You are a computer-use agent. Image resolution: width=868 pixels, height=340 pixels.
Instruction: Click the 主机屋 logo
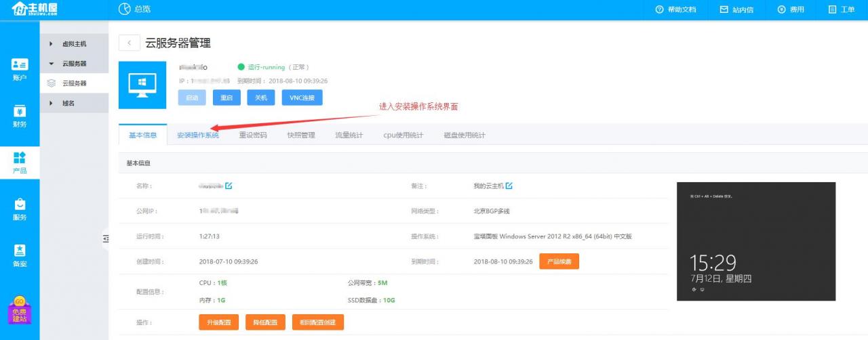coord(35,9)
